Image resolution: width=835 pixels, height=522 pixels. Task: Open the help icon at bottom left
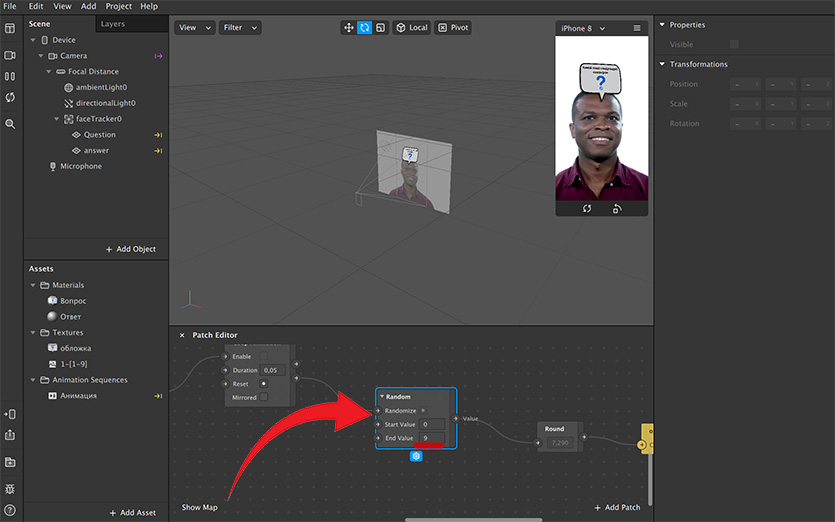(10, 510)
